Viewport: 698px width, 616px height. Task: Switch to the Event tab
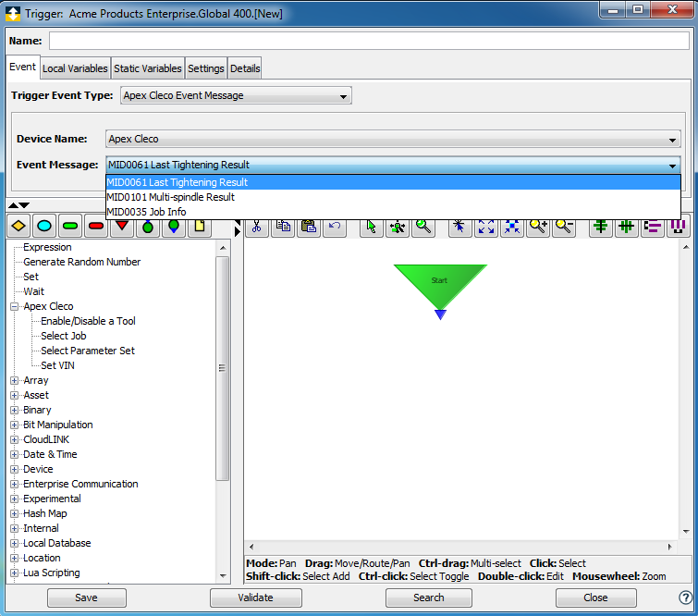[x=23, y=67]
